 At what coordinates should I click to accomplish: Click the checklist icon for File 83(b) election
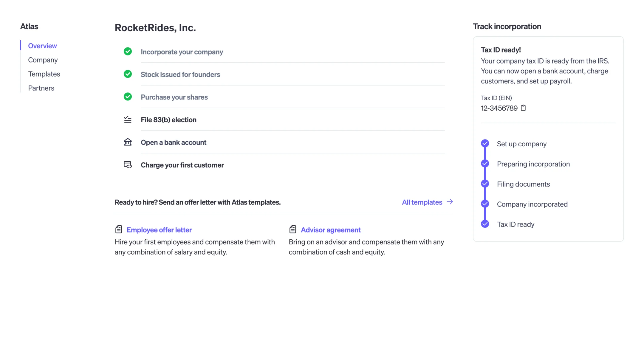point(128,120)
